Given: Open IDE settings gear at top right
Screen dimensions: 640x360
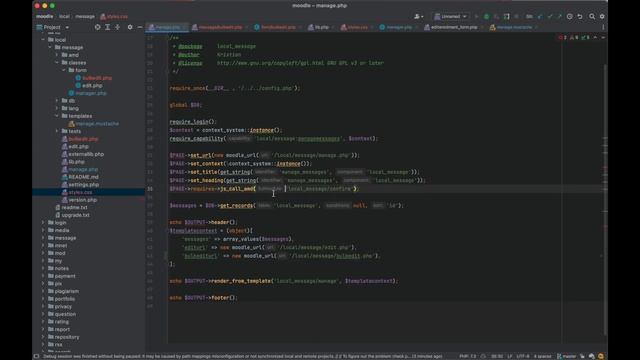Looking at the screenshot, I should (602, 16).
